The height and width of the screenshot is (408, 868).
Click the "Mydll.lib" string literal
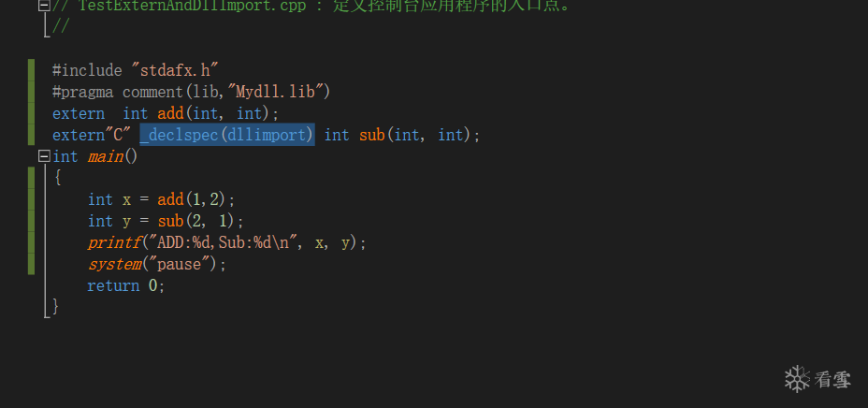coord(280,92)
